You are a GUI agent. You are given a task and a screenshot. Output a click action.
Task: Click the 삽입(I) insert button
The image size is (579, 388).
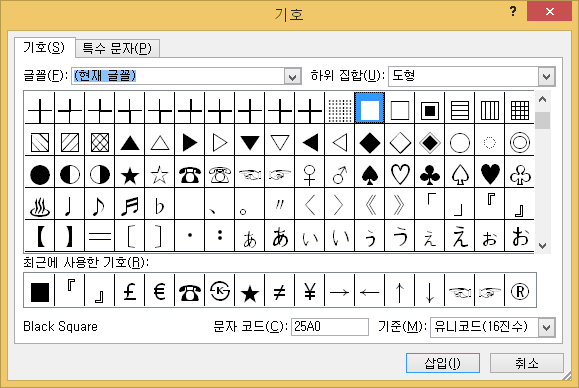[443, 363]
